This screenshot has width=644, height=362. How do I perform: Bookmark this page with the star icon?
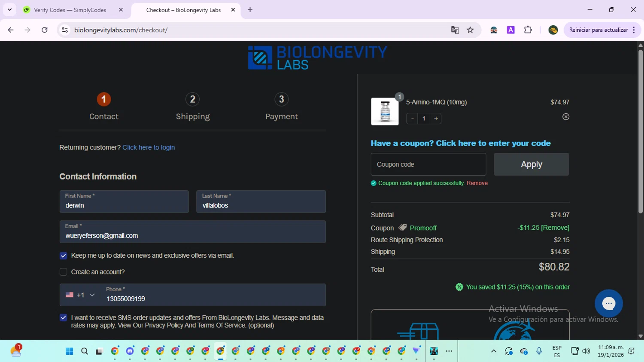pos(471,30)
